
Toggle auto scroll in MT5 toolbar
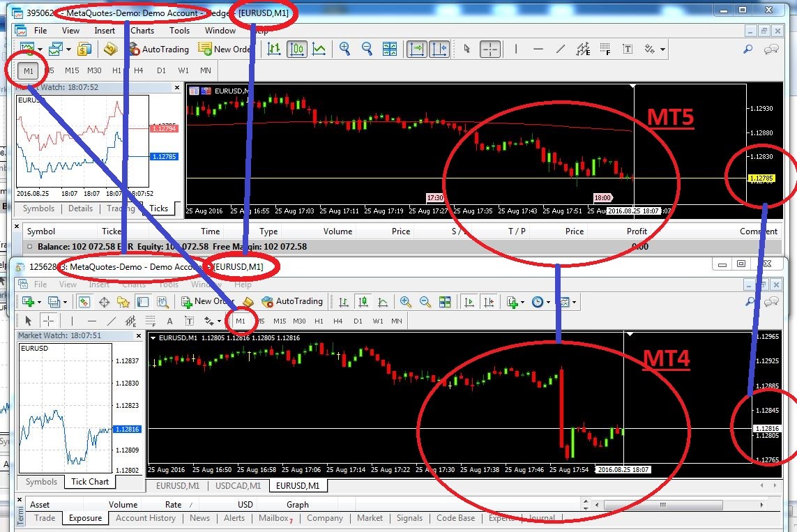point(417,49)
